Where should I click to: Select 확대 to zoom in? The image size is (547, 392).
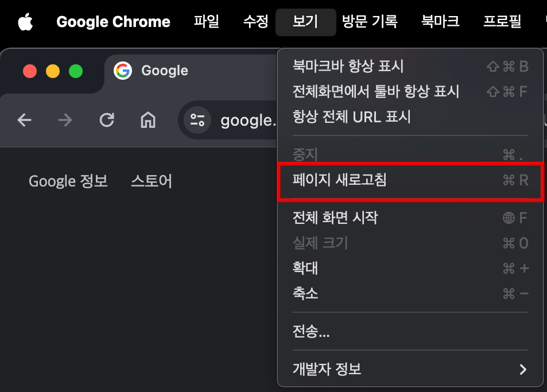click(x=410, y=268)
